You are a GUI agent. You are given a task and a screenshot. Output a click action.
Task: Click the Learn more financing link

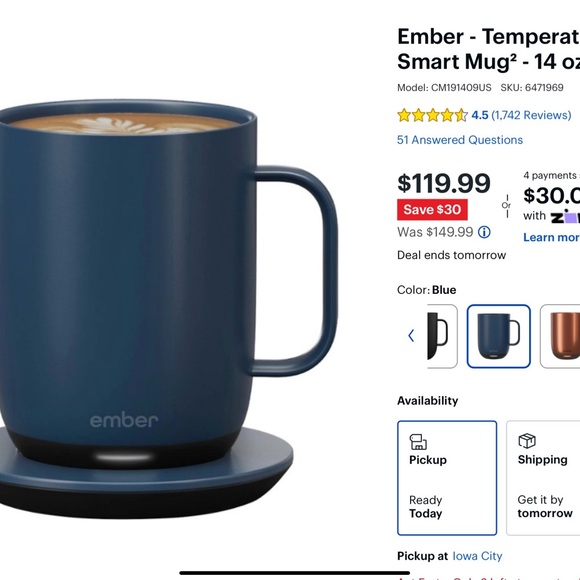coord(552,237)
